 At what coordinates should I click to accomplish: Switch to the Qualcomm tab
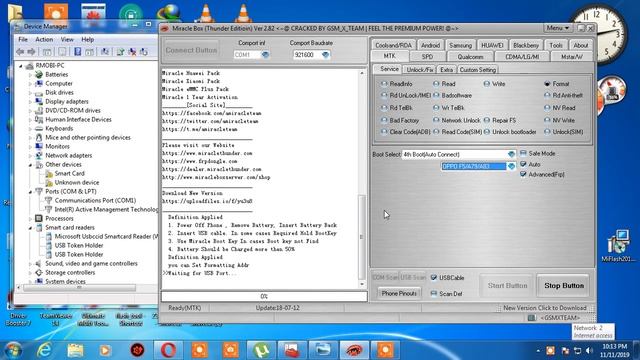click(x=470, y=57)
